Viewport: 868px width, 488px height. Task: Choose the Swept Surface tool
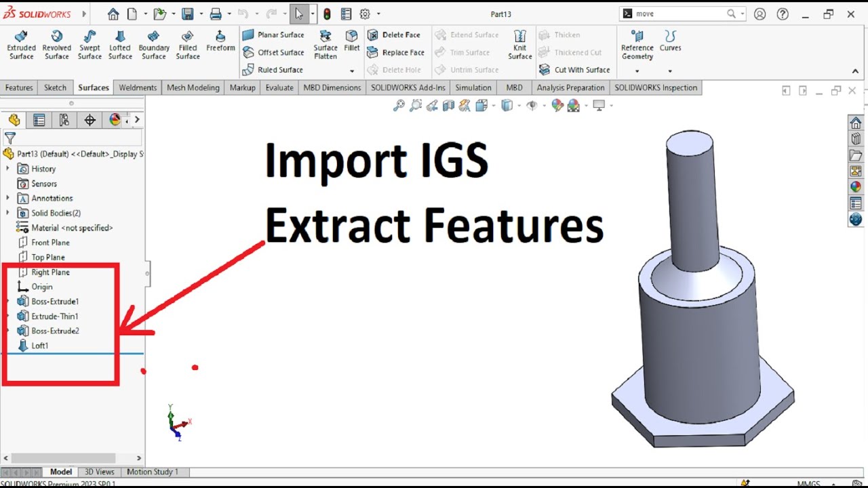tap(90, 45)
